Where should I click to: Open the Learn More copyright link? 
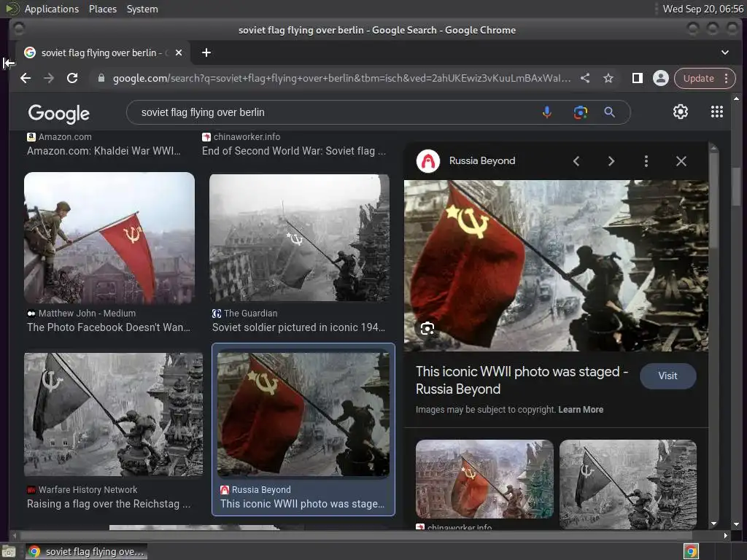pos(581,410)
